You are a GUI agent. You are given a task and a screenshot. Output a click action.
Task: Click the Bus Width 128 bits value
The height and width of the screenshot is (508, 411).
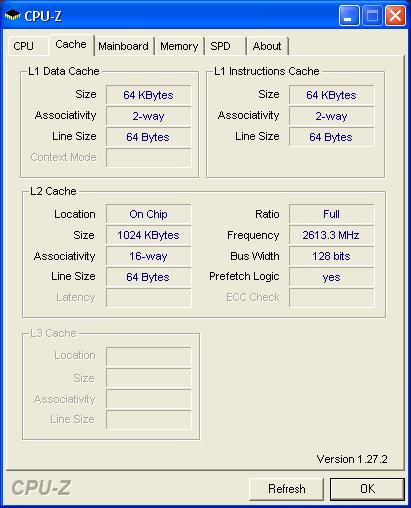(331, 256)
